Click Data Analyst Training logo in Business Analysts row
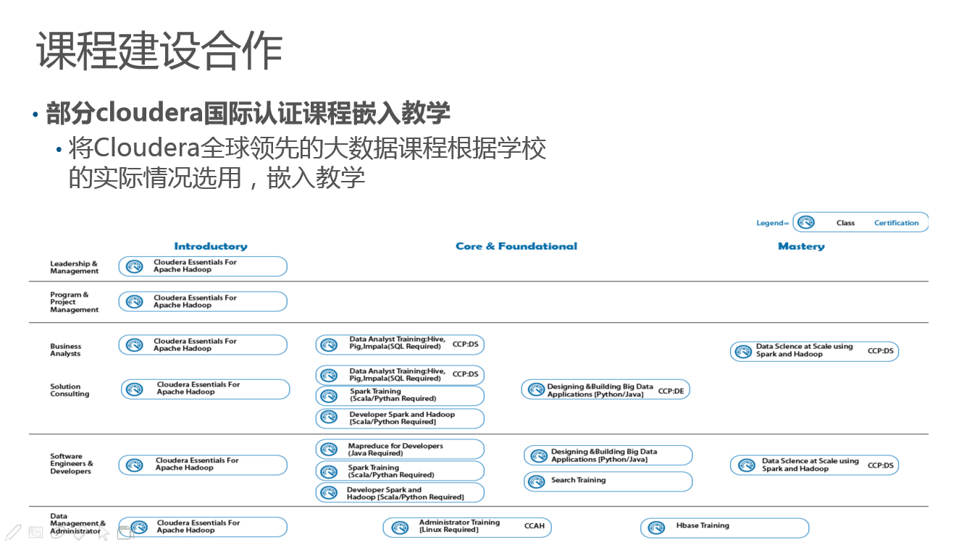 [x=329, y=345]
